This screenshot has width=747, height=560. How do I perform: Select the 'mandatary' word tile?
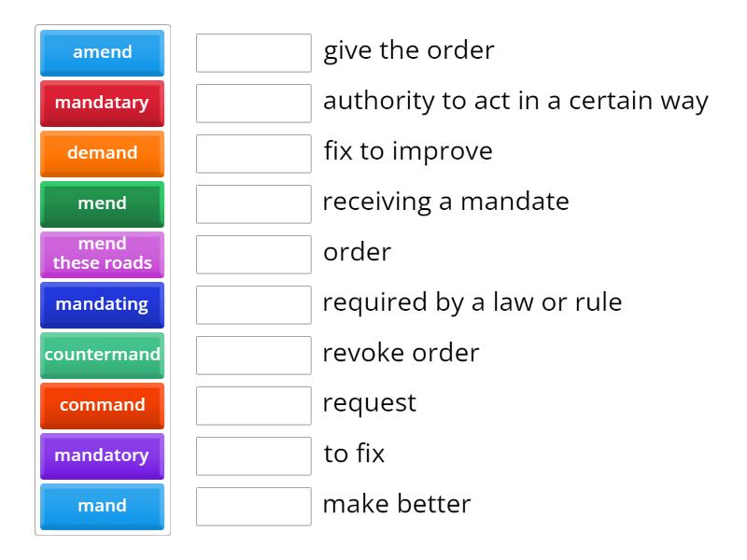pos(102,104)
